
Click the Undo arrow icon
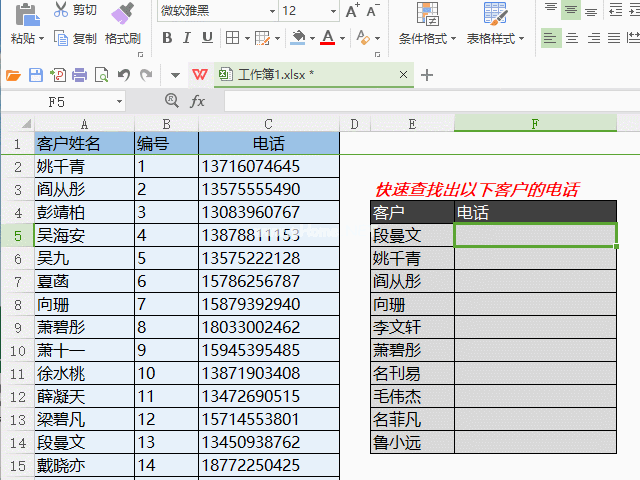(124, 75)
